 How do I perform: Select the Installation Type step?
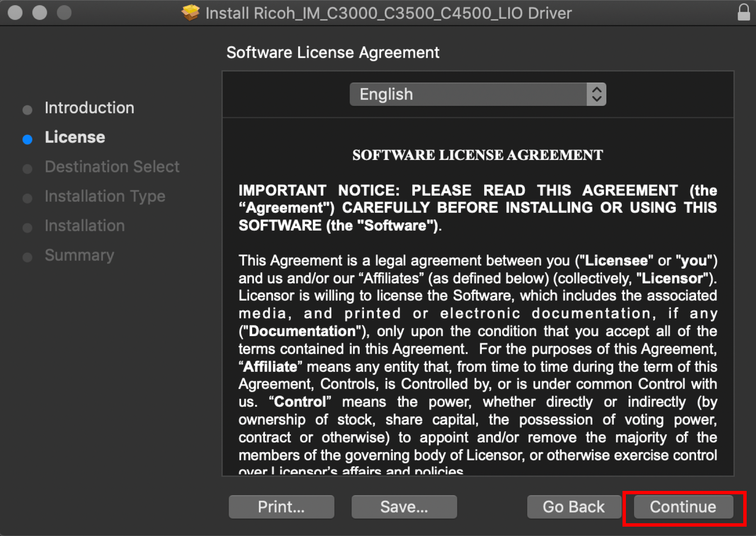105,197
